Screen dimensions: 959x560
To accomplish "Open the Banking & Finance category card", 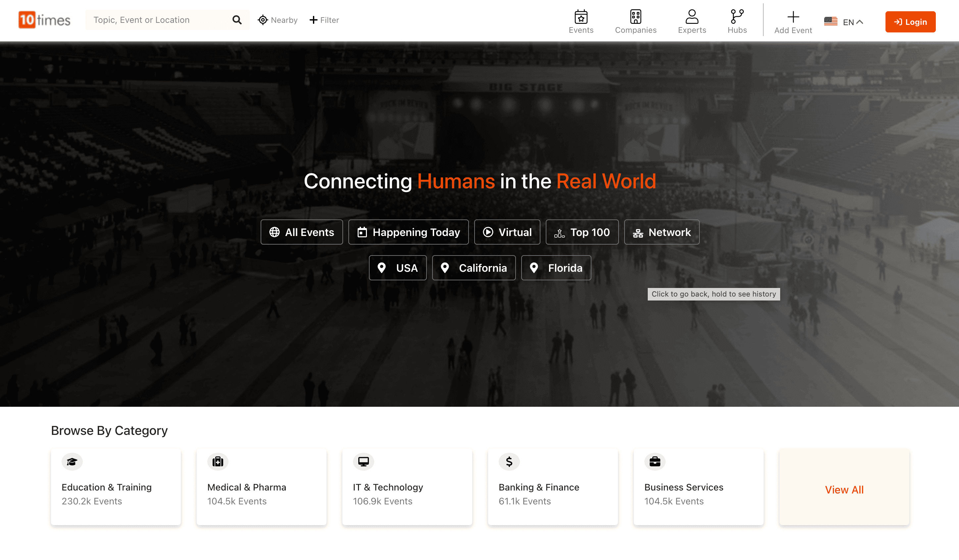I will coord(553,487).
